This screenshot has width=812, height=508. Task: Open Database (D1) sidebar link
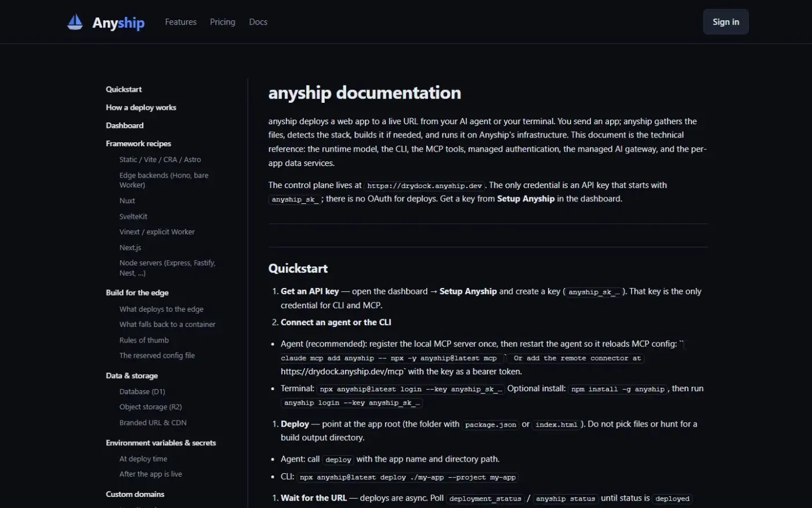point(142,392)
